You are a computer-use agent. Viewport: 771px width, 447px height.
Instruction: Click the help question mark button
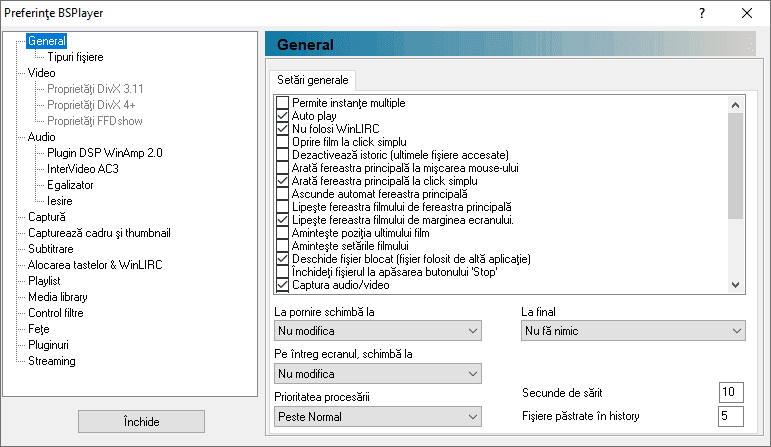702,13
